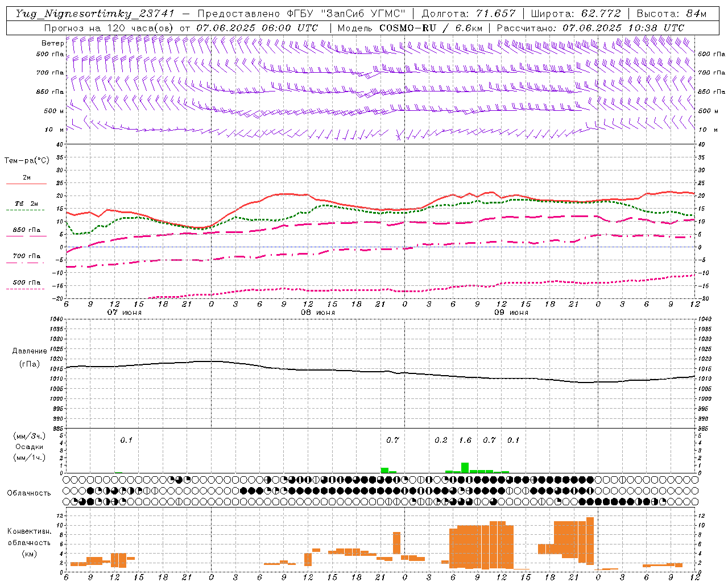Select the Td 2м dew point legend label
This screenshot has width=728, height=582.
[x=26, y=203]
